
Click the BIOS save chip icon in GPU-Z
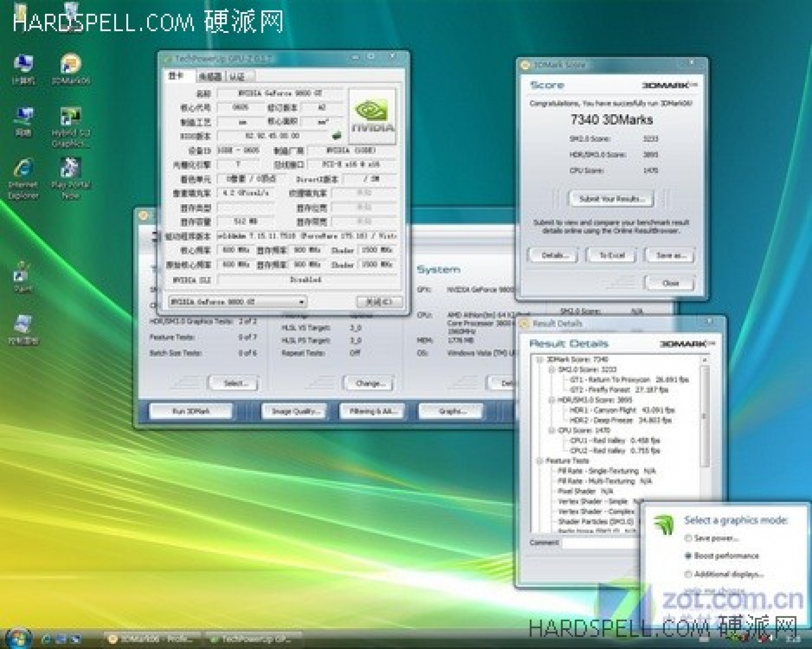click(337, 135)
